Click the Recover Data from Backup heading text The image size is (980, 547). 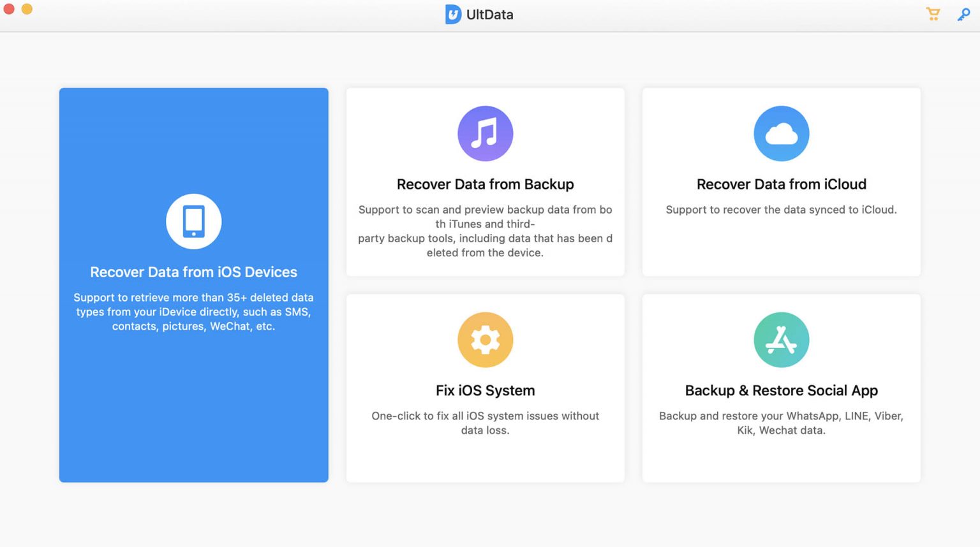(x=486, y=184)
